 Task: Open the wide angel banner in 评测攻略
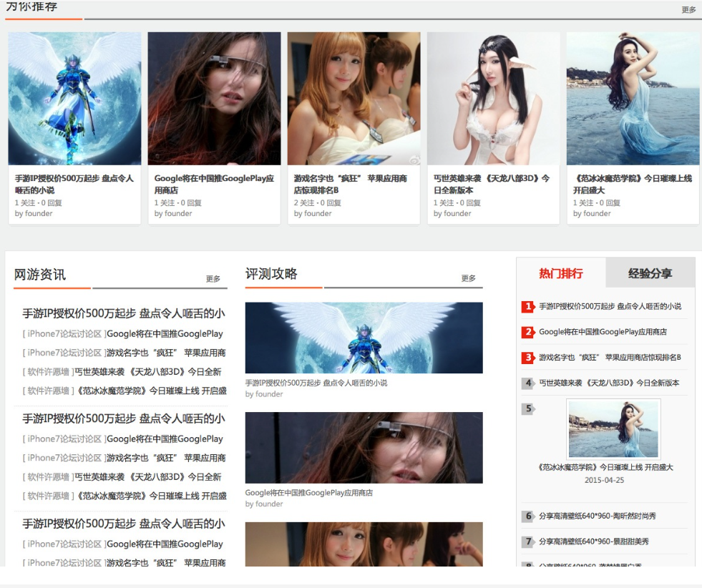(x=364, y=338)
